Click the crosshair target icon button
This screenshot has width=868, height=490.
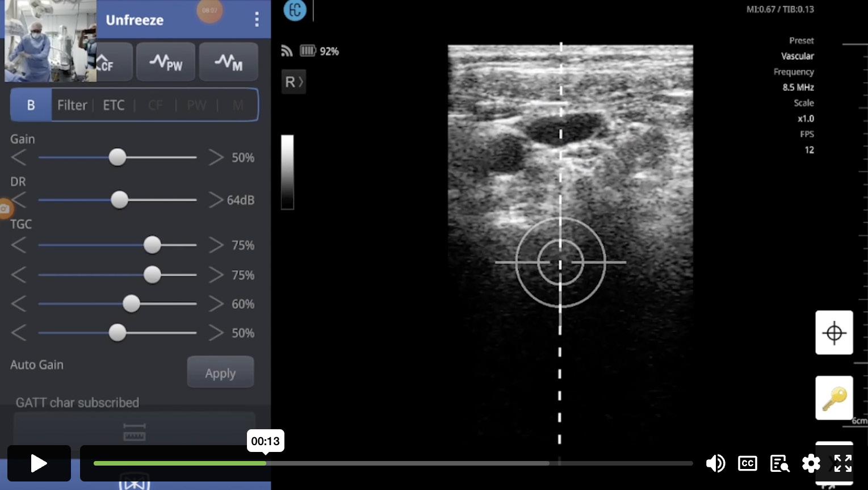coord(834,332)
